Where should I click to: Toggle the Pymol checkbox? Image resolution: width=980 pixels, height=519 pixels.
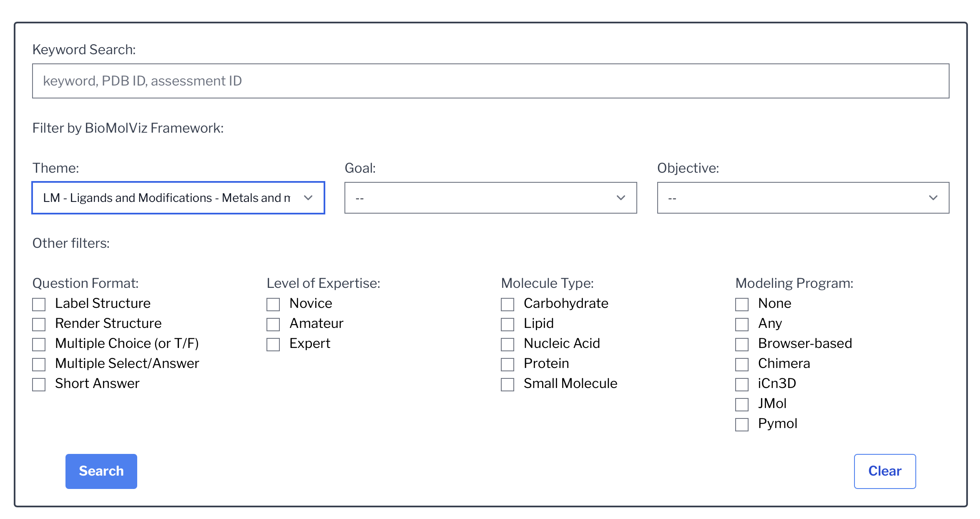click(742, 424)
